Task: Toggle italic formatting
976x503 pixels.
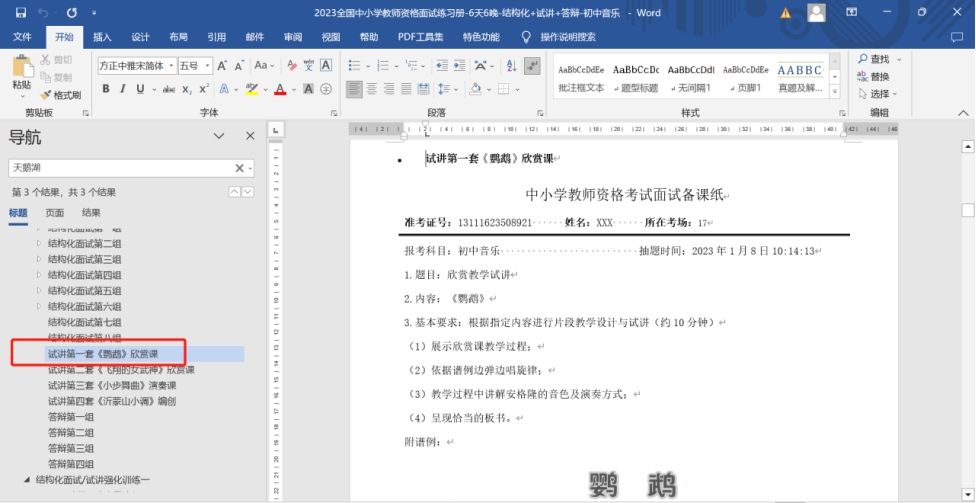Action: click(122, 89)
